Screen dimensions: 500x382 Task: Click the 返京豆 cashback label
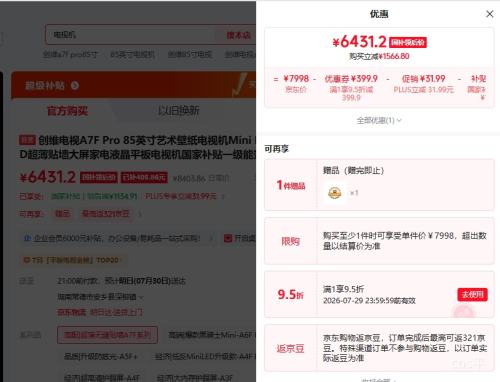pyautogui.click(x=290, y=349)
